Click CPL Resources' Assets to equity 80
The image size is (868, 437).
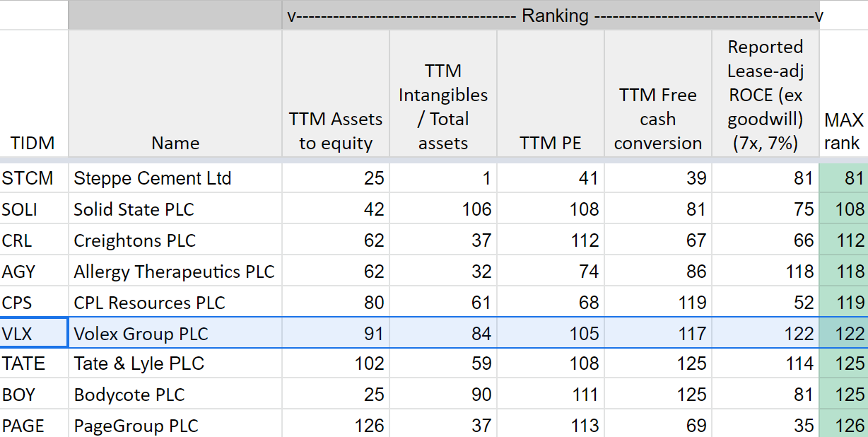point(336,303)
